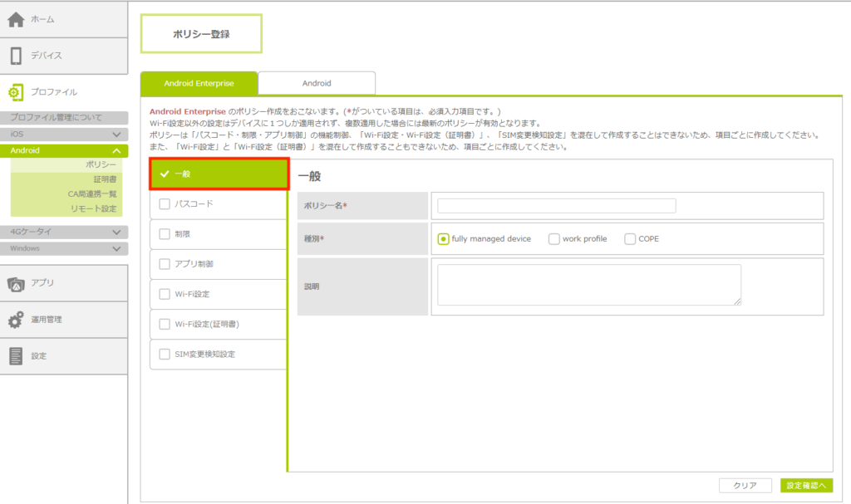The width and height of the screenshot is (851, 504).
Task: Open Devices via the phone icon
Action: pyautogui.click(x=16, y=56)
